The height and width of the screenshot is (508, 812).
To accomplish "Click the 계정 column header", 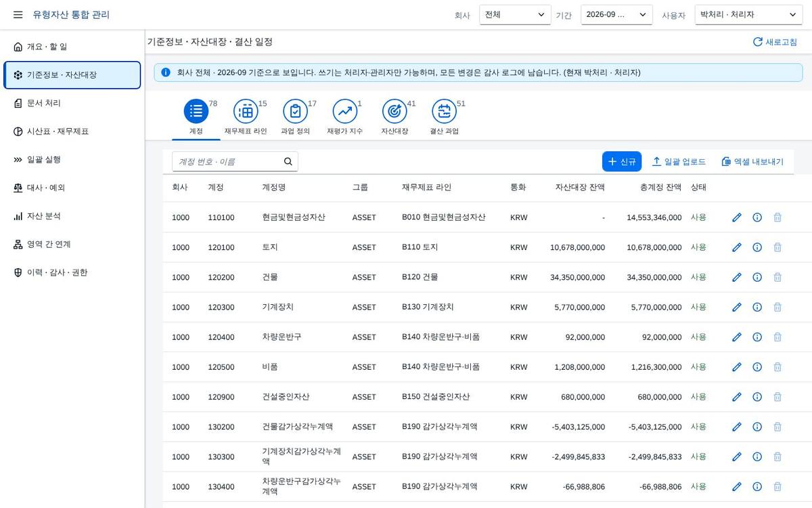I will (216, 187).
